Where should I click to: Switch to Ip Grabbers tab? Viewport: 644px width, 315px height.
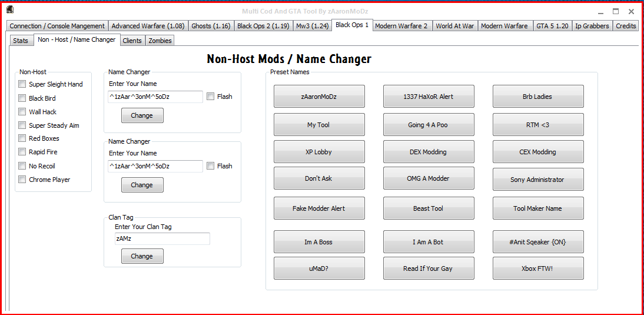(592, 26)
